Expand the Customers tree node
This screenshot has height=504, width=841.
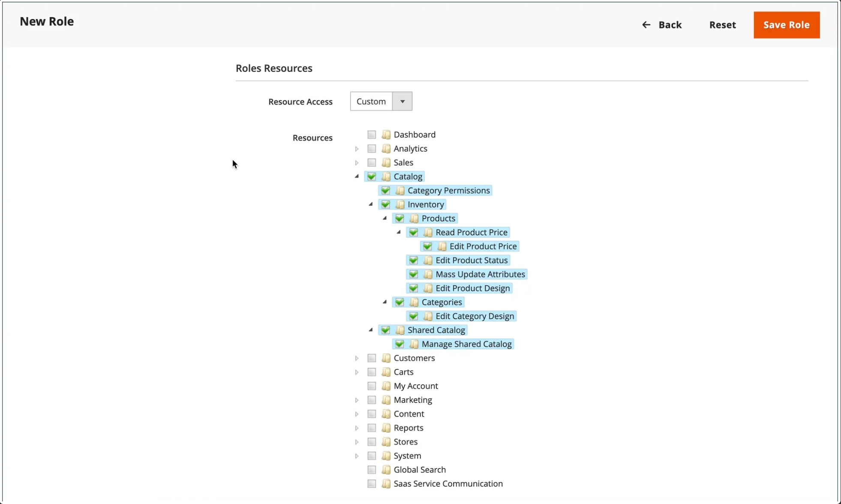pyautogui.click(x=357, y=358)
